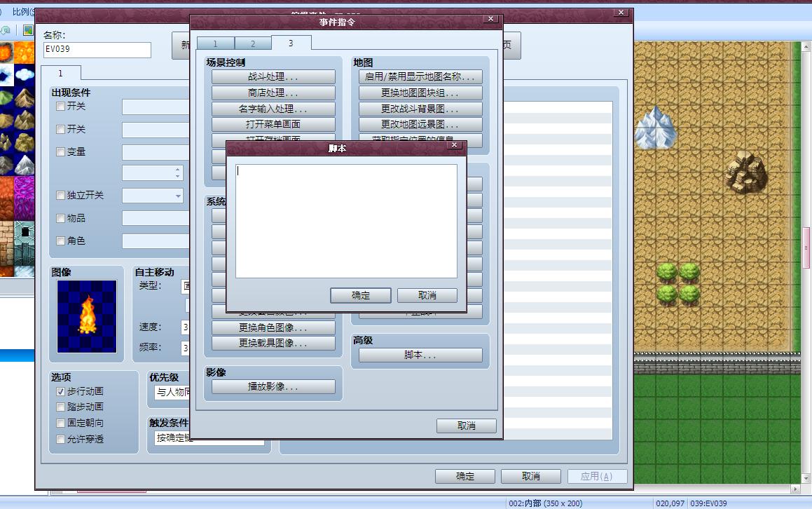Enable the 固定朝向 option
The height and width of the screenshot is (509, 812).
pos(60,423)
